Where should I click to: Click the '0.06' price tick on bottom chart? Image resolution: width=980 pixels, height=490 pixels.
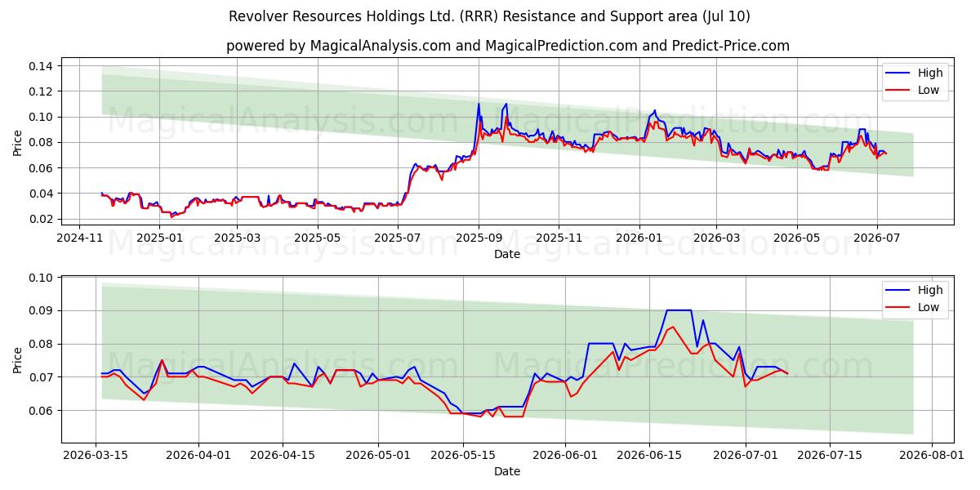42,410
